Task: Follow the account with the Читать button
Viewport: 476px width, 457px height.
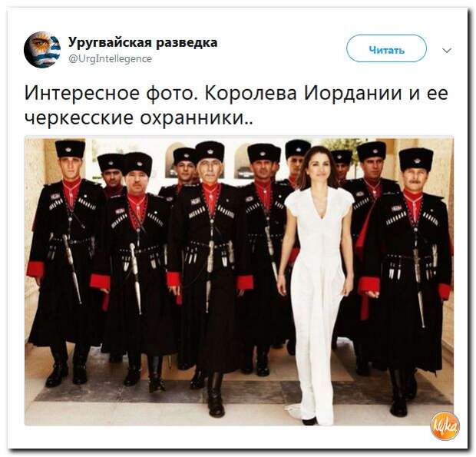Action: click(386, 49)
